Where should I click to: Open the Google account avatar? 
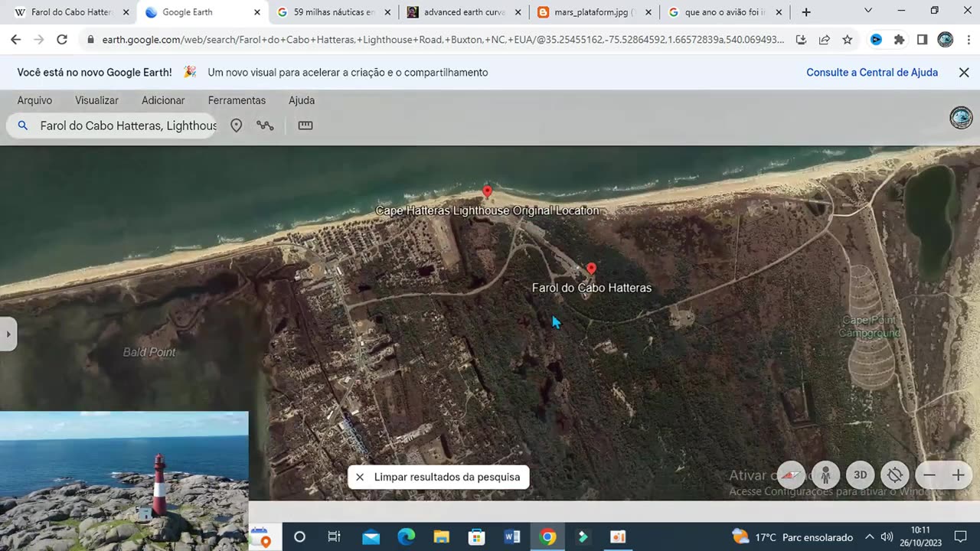[x=961, y=117]
